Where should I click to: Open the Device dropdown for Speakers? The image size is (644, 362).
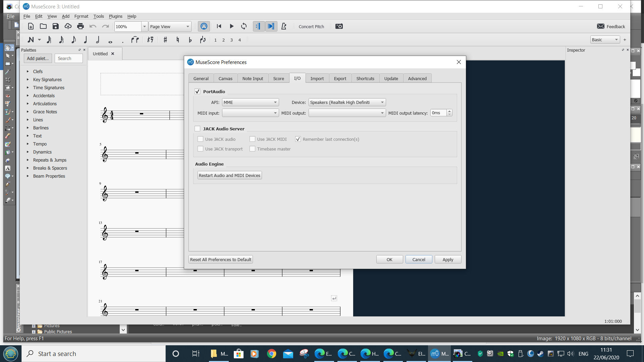pyautogui.click(x=347, y=102)
